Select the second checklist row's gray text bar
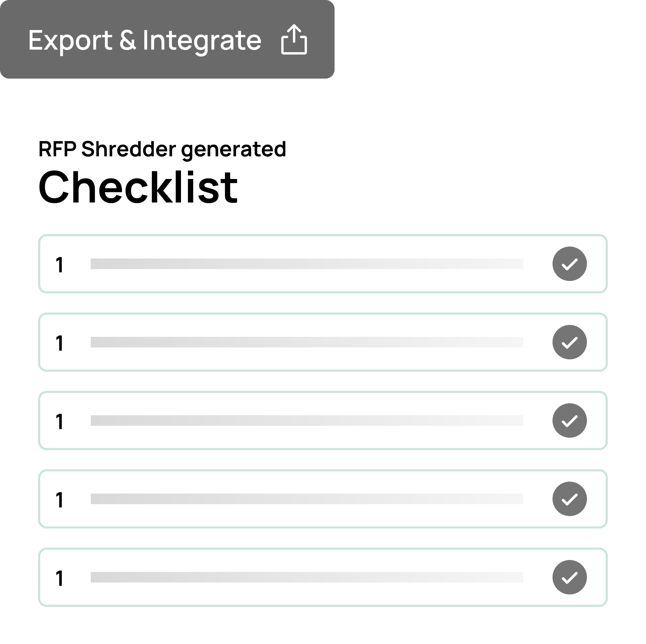The image size is (646, 644). pos(307,342)
